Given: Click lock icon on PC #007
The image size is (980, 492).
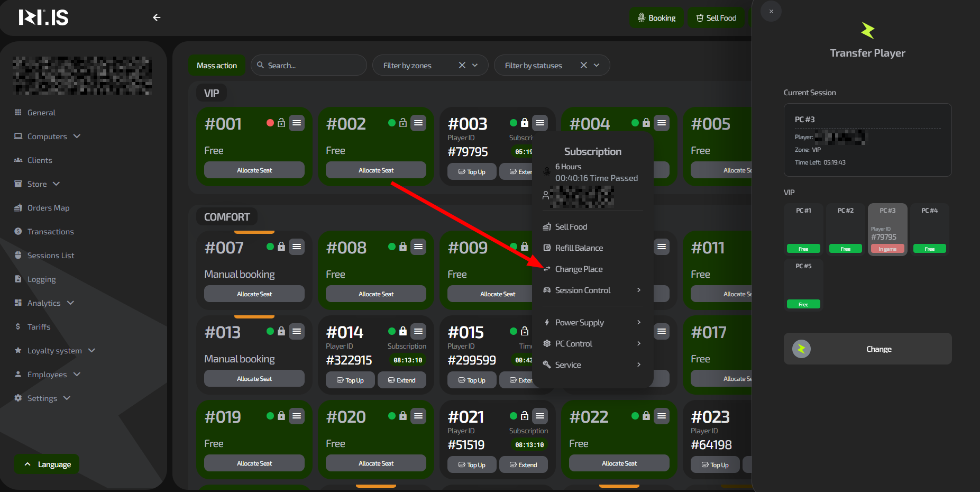Looking at the screenshot, I should pyautogui.click(x=281, y=247).
